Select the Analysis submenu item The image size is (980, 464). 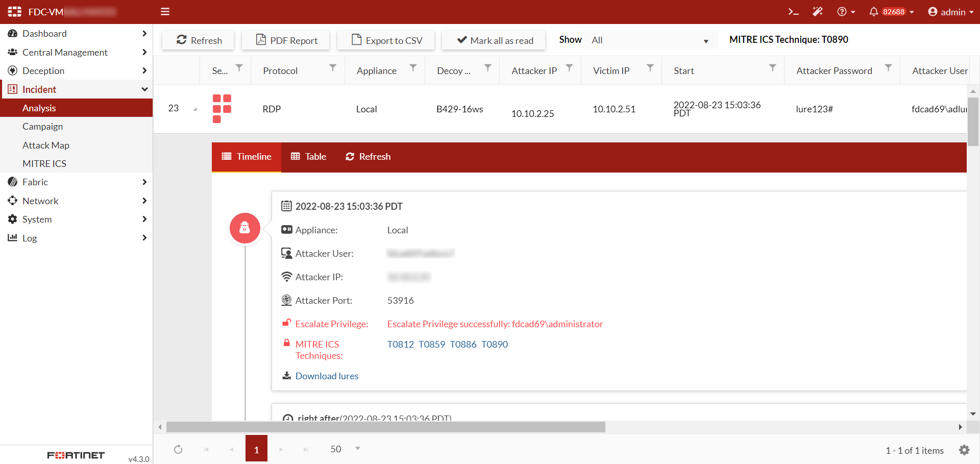(x=77, y=108)
